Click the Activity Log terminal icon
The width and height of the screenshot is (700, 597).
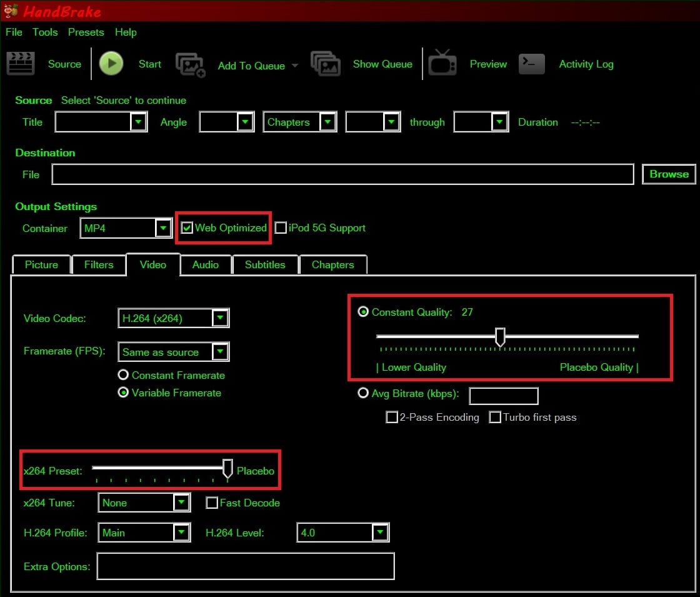(532, 64)
